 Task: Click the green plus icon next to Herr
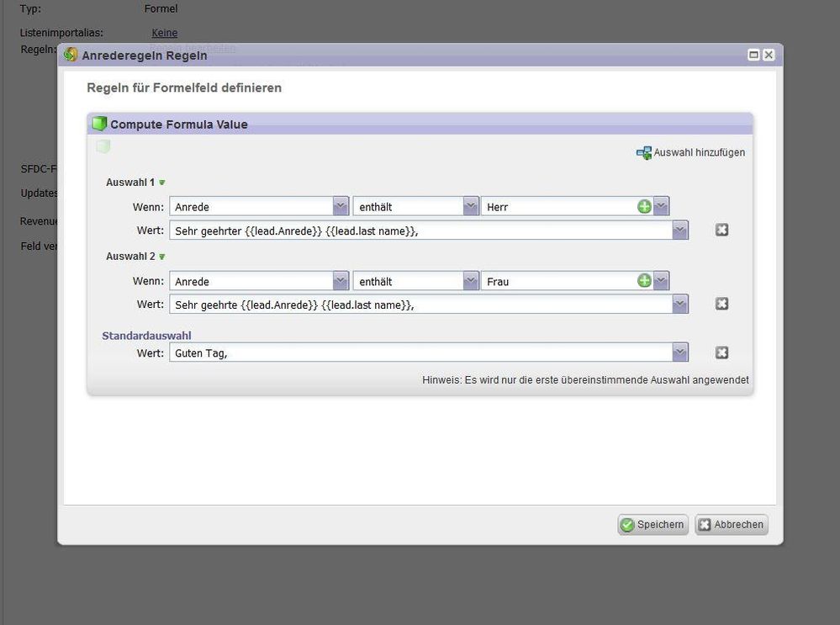click(644, 207)
